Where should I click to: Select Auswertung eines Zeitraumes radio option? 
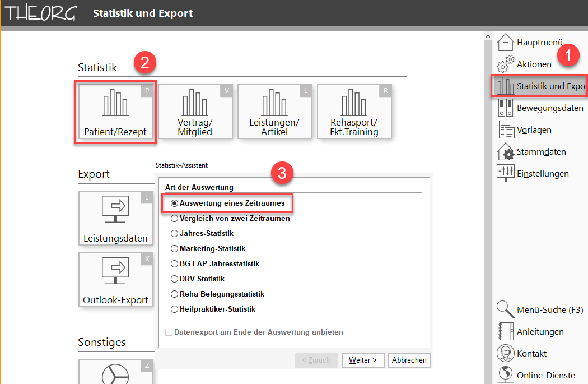175,203
